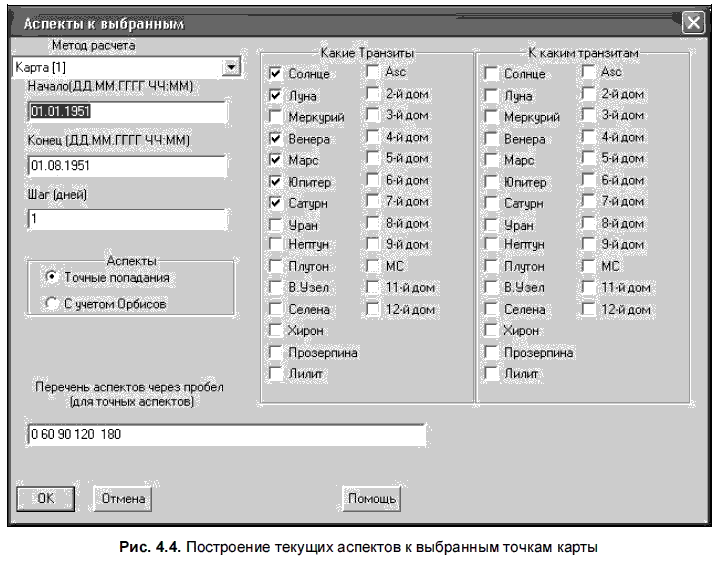Click the Конец date input field
The image size is (718, 564).
(127, 166)
